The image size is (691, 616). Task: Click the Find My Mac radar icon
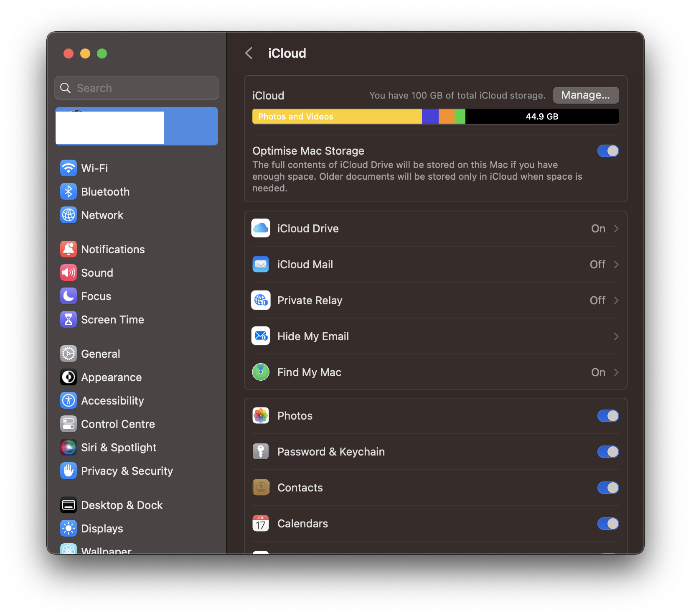point(261,372)
